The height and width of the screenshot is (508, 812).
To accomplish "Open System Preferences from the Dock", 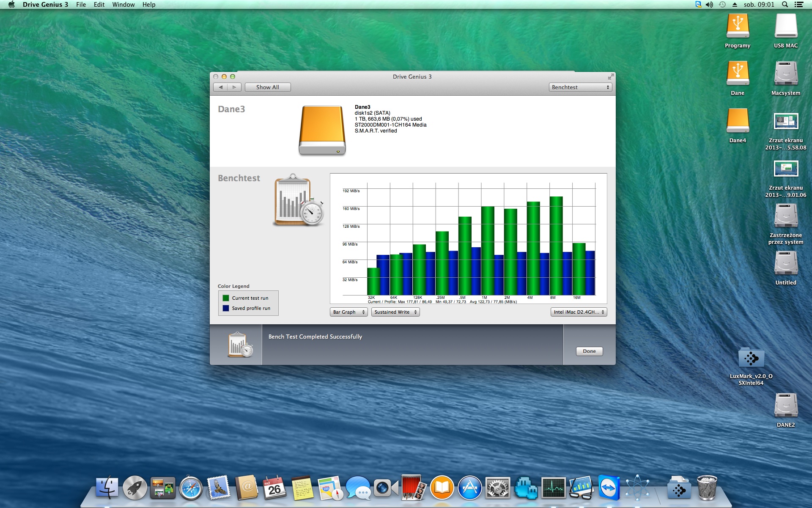I will [497, 488].
